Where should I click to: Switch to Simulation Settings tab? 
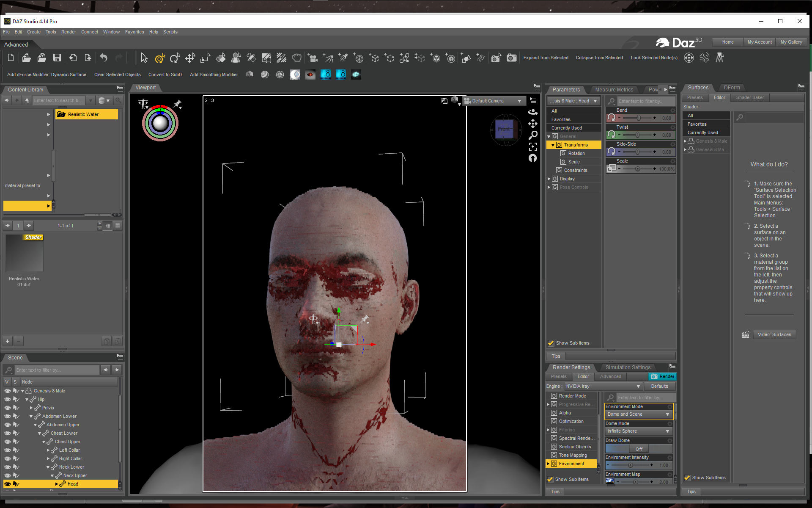628,367
